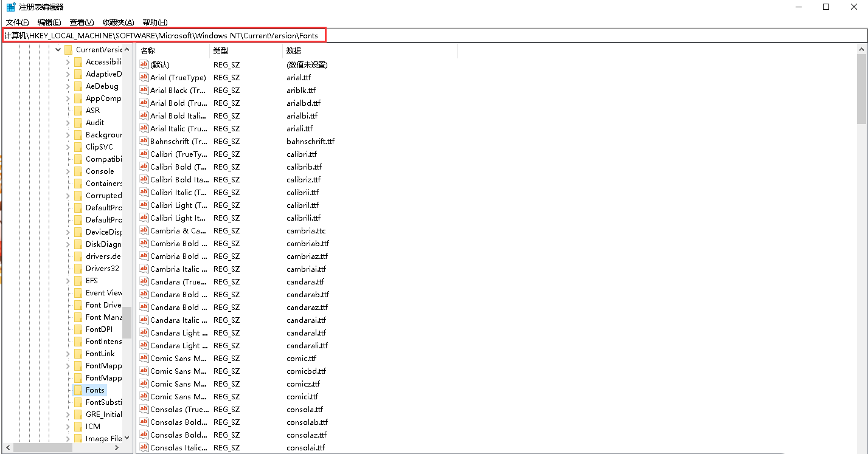Expand the ClipSVC key chevron
The height and width of the screenshot is (454, 868).
[x=68, y=147]
